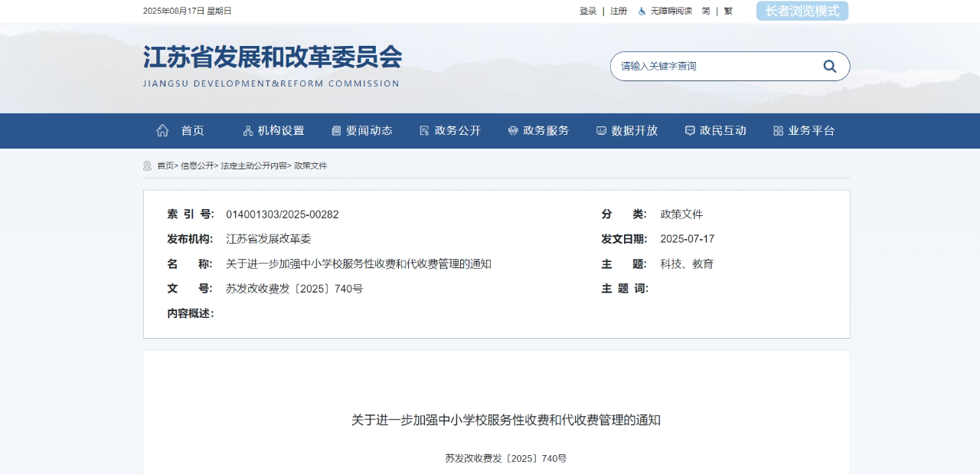Click the 政务服务 diamond icon

pyautogui.click(x=513, y=131)
